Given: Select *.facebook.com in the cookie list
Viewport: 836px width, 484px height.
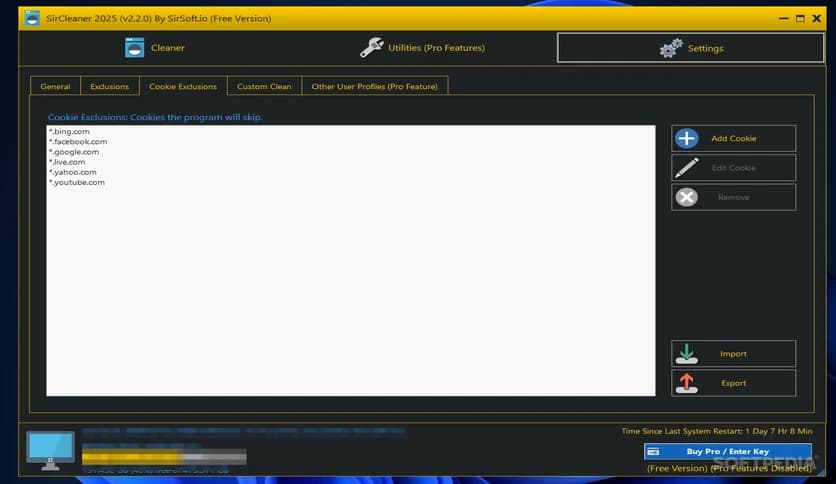Looking at the screenshot, I should click(78, 141).
